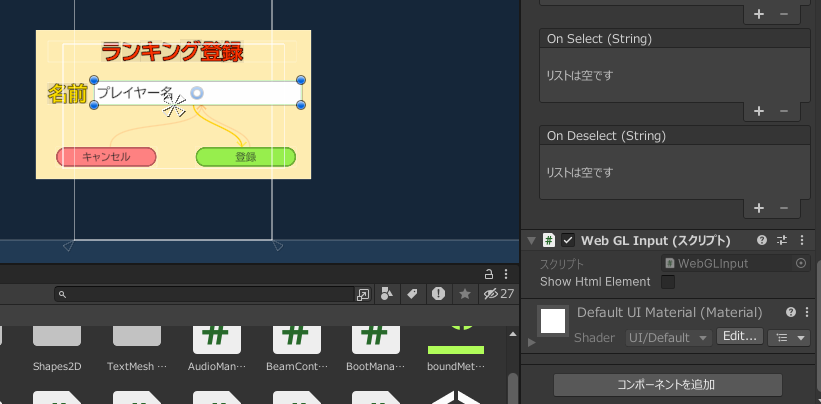Image resolution: width=821 pixels, height=404 pixels.
Task: Open Web GL Input component help reference
Action: [x=762, y=240]
